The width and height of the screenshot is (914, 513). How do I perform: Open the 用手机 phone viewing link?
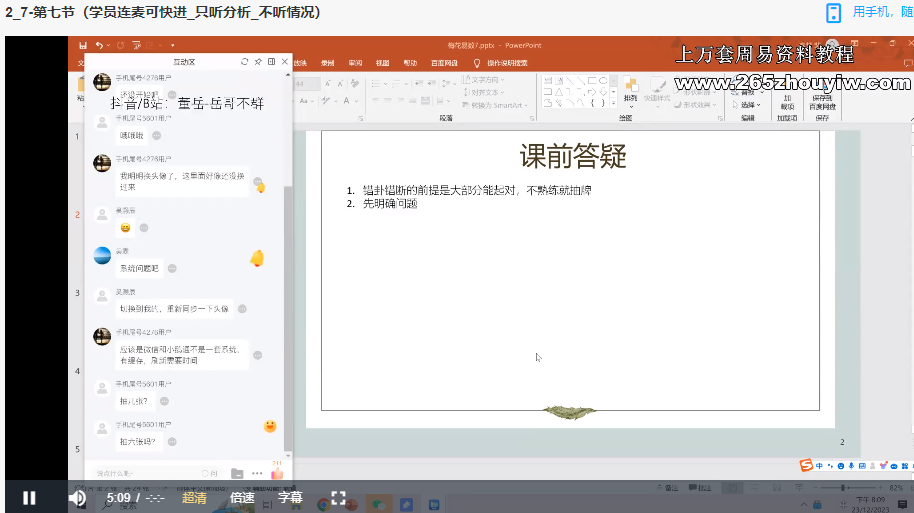(x=882, y=12)
